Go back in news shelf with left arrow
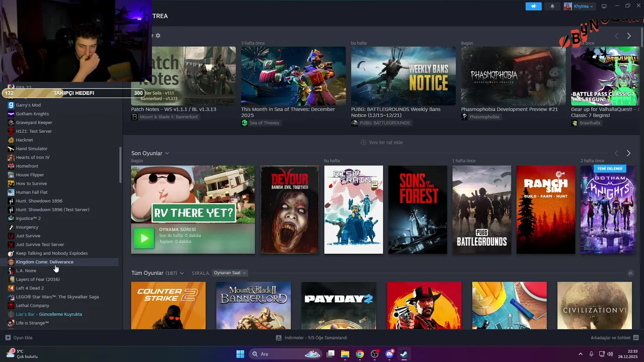Image resolution: width=644 pixels, height=362 pixels. tap(616, 36)
